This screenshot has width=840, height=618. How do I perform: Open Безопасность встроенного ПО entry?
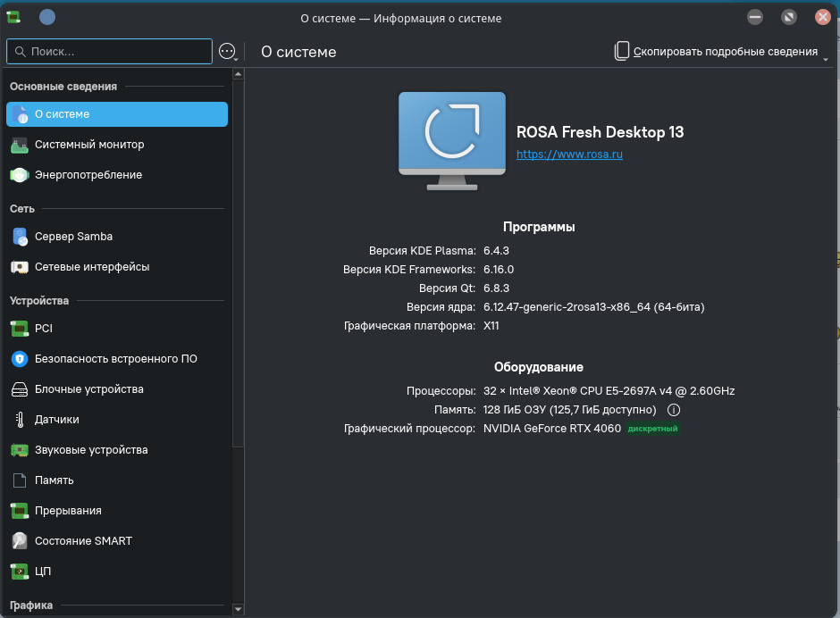point(117,359)
